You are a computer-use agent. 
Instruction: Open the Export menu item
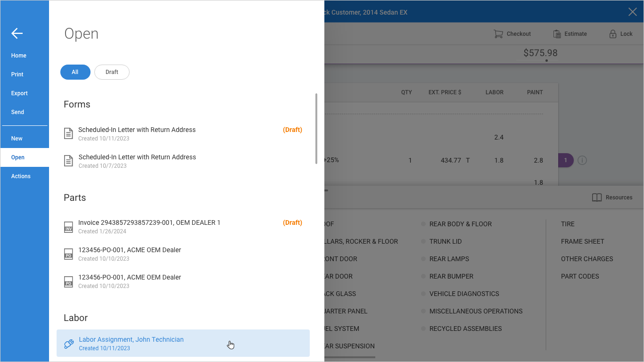(x=19, y=93)
